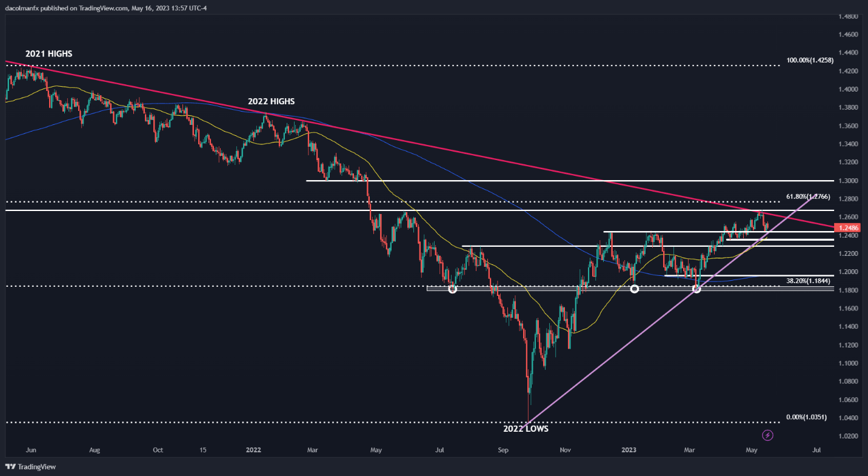Select the white circle marker at July 2022 support

(x=452, y=289)
